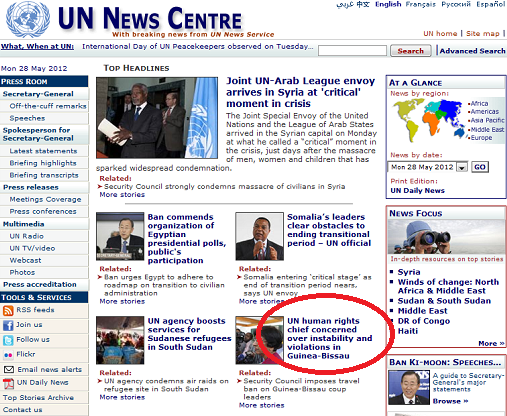Click the Search button

click(411, 51)
